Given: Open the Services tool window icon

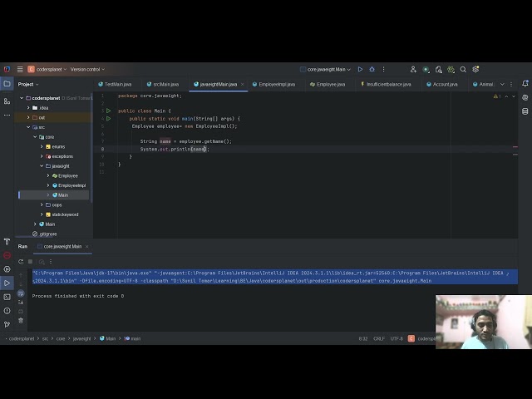Looking at the screenshot, I should 7,269.
